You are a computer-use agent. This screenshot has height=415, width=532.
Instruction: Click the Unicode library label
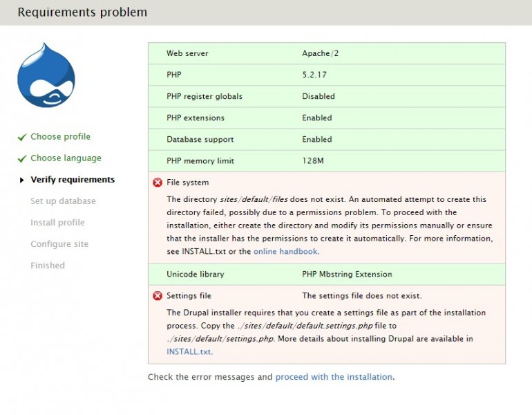(x=195, y=274)
